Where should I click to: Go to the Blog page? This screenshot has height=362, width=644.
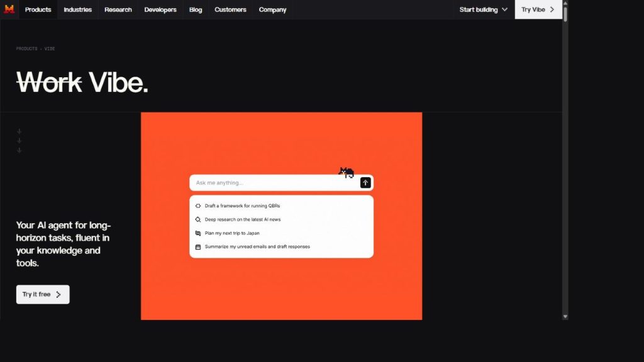196,9
